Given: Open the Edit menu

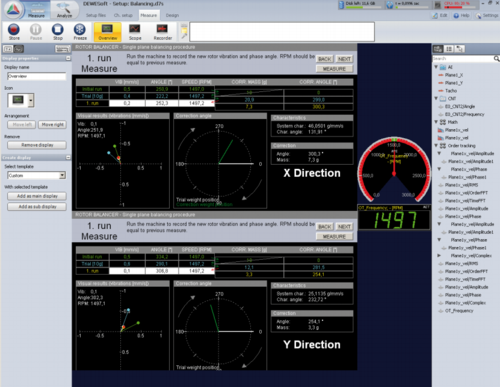Looking at the screenshot, I should click(x=440, y=15).
